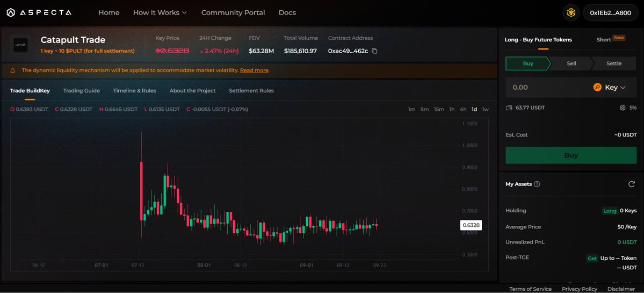Click the Total Volume value $185,610.97
644x293 pixels.
pyautogui.click(x=300, y=51)
